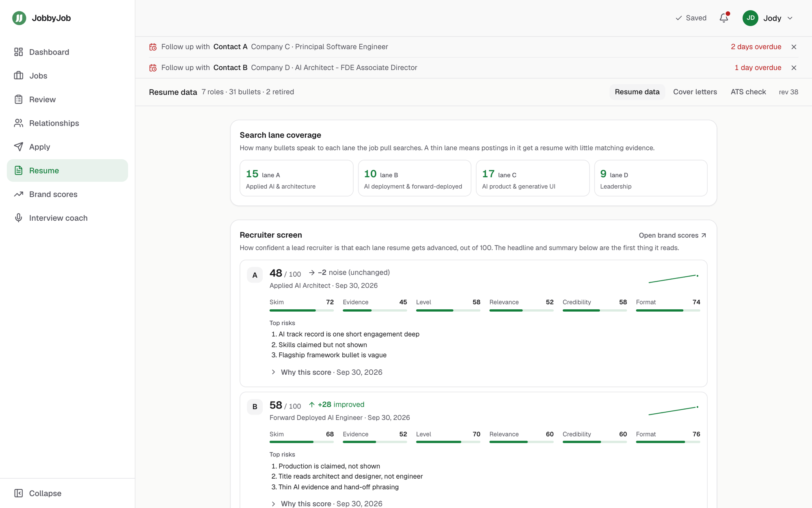Click the Collapse sidebar panel icon
The image size is (812, 508).
coord(18,493)
